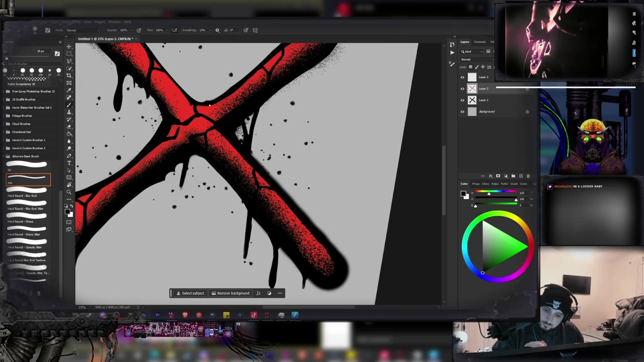Toggle lock image pixels brush icon
The image size is (644, 362).
point(476,67)
